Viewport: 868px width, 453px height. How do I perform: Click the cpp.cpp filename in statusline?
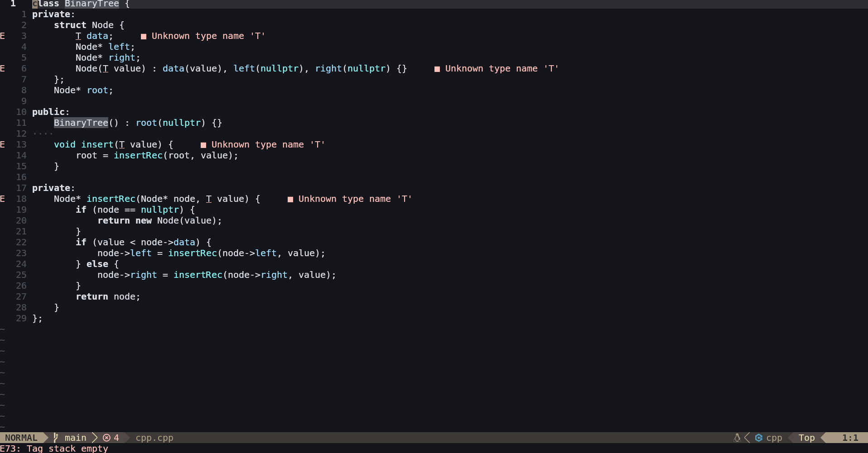[x=154, y=438]
